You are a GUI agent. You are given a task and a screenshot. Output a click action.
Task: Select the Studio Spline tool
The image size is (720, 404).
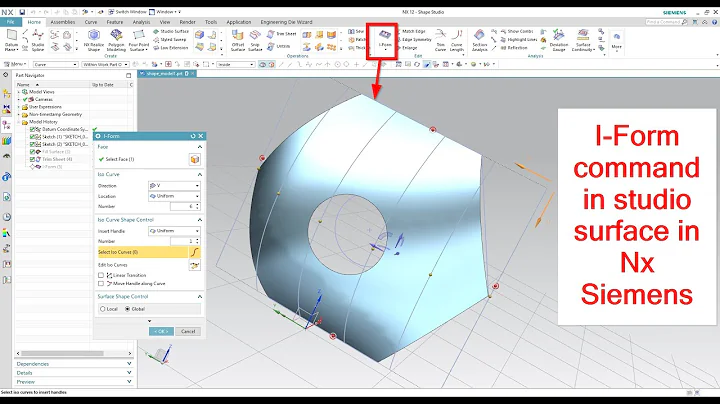coord(38,40)
